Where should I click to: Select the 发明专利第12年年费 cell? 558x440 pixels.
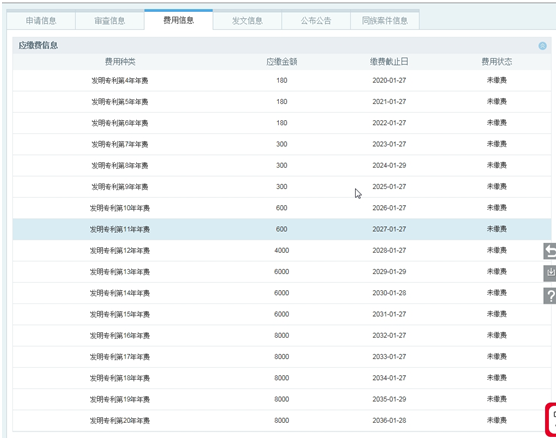(120, 251)
